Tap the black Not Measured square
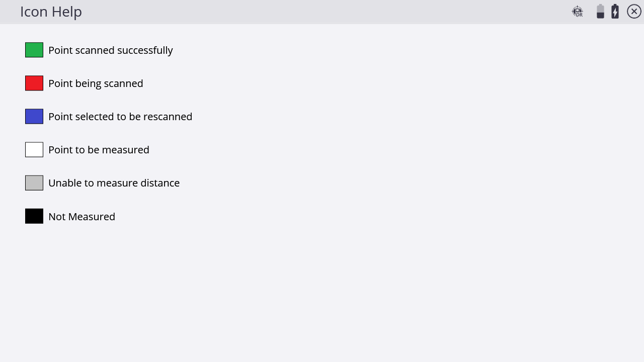 (x=34, y=216)
